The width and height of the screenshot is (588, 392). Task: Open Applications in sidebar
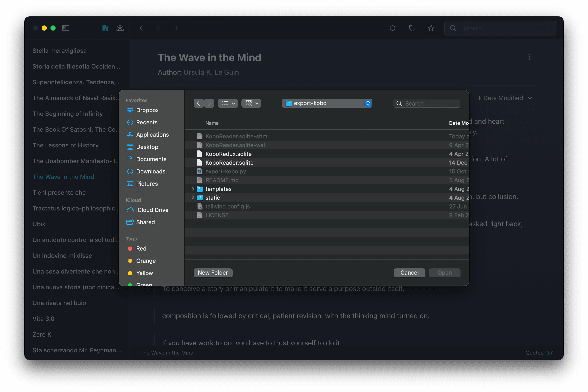click(152, 134)
